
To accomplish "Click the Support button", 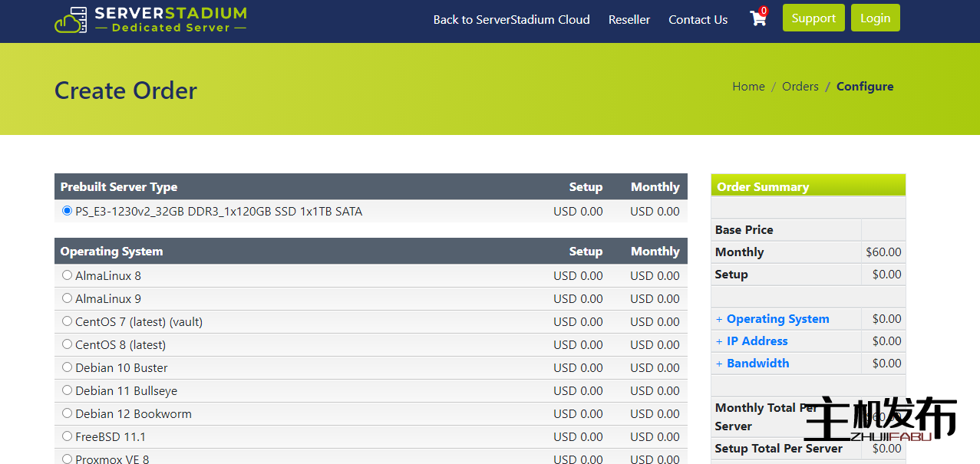I will (813, 18).
